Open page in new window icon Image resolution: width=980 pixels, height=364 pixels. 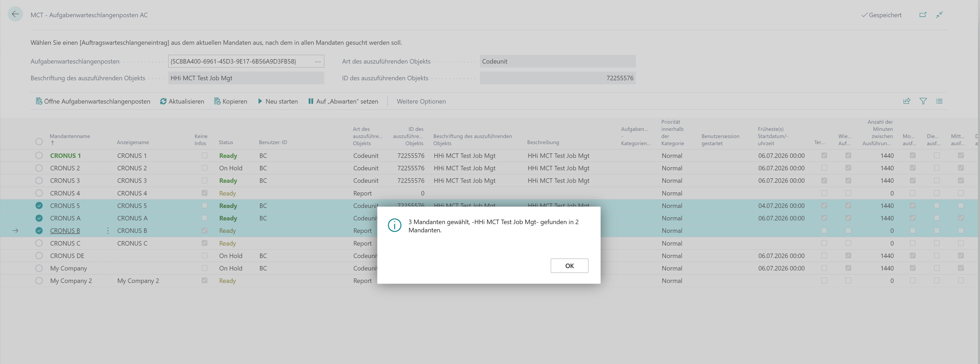pos(923,15)
